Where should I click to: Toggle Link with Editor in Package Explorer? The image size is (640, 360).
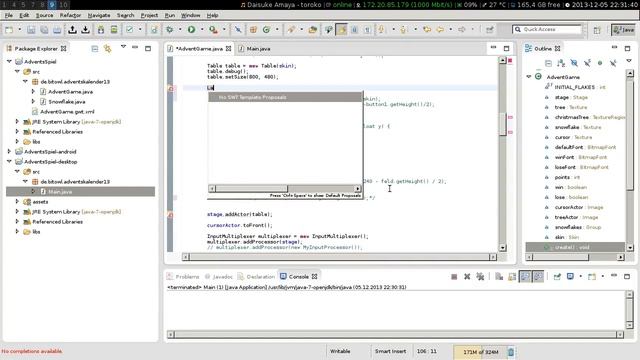click(x=108, y=49)
